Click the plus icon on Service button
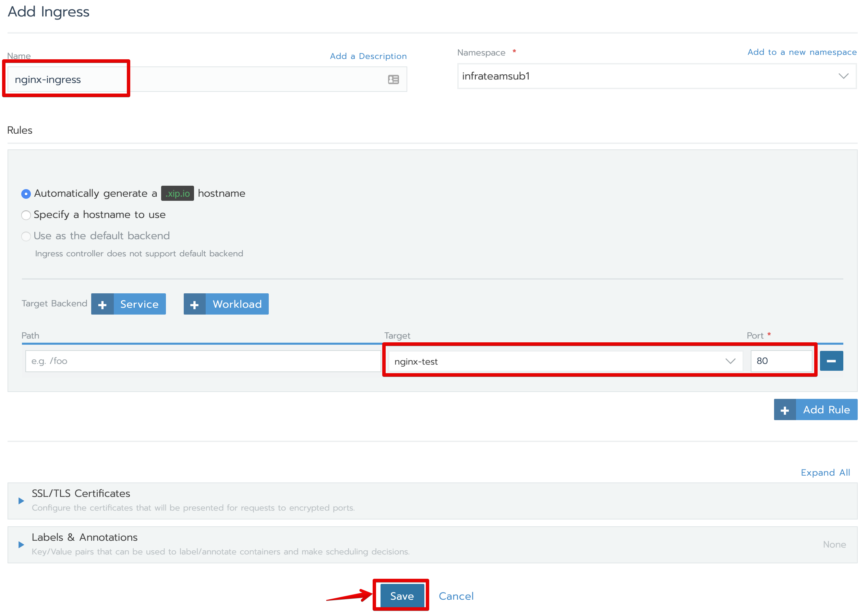The image size is (868, 612). (x=103, y=305)
